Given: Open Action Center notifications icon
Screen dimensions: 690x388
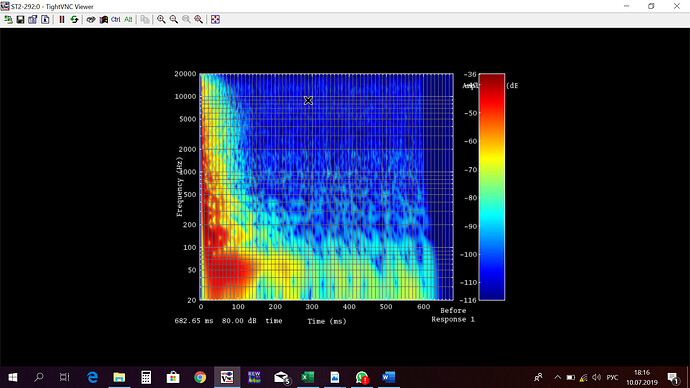Looking at the screenshot, I should pos(673,377).
